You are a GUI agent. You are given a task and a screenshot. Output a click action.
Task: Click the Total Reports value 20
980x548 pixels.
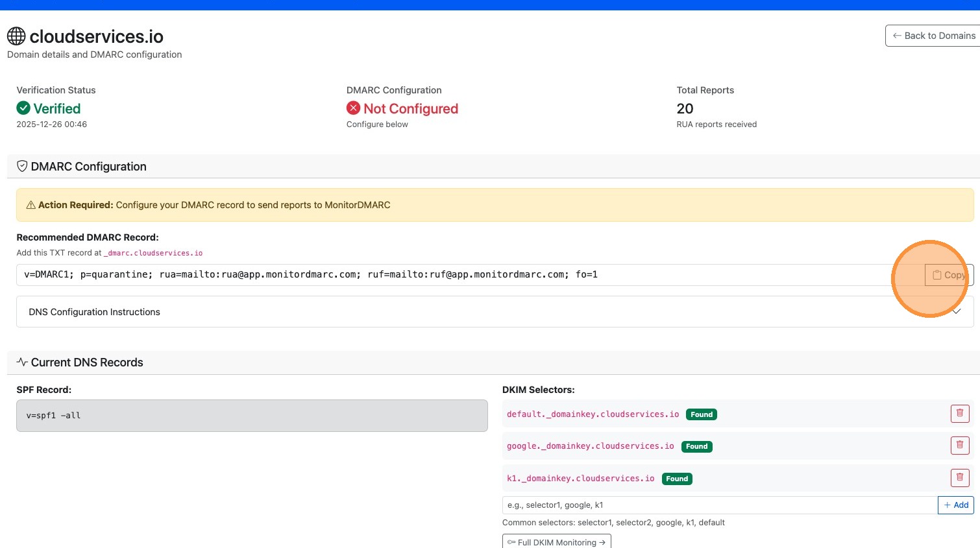(685, 108)
